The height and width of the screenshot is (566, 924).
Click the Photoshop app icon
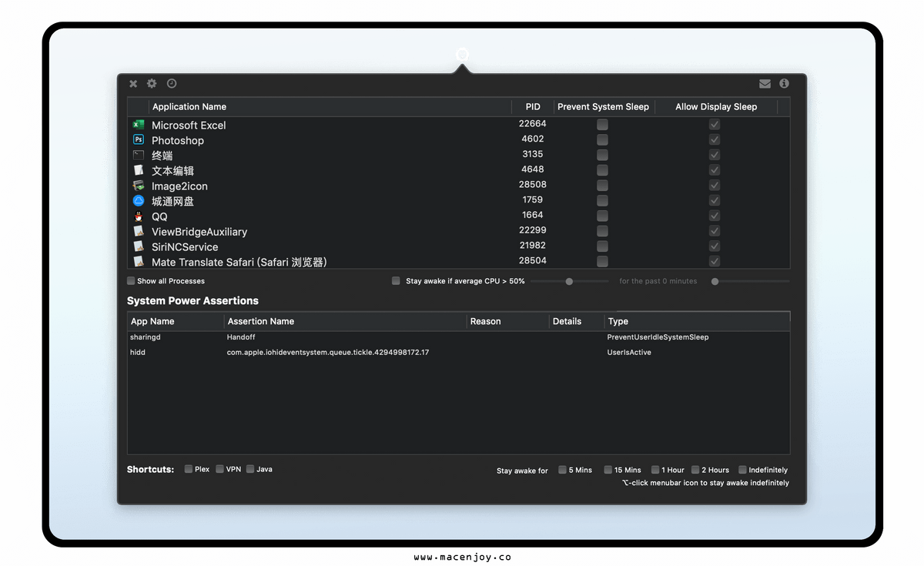pos(139,139)
